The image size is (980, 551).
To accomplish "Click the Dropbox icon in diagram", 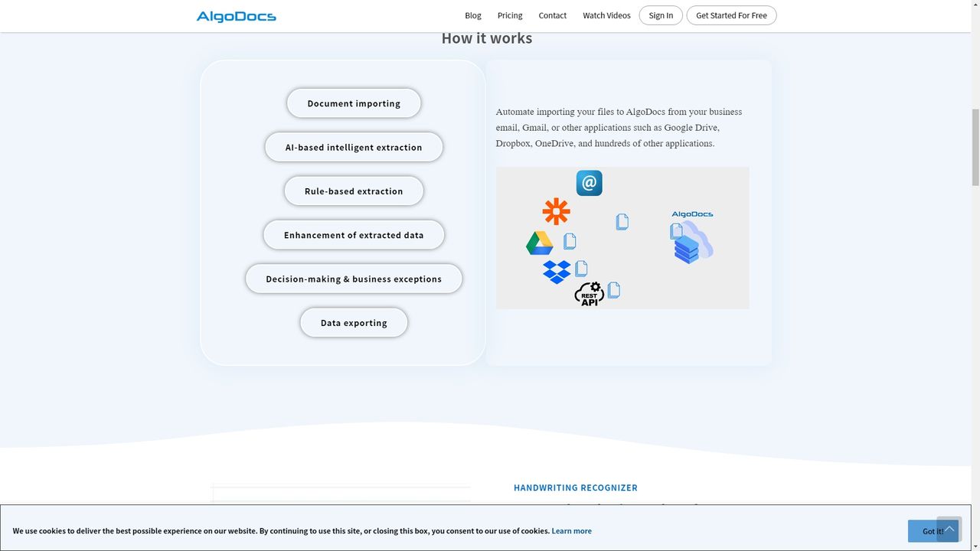I will (x=557, y=272).
